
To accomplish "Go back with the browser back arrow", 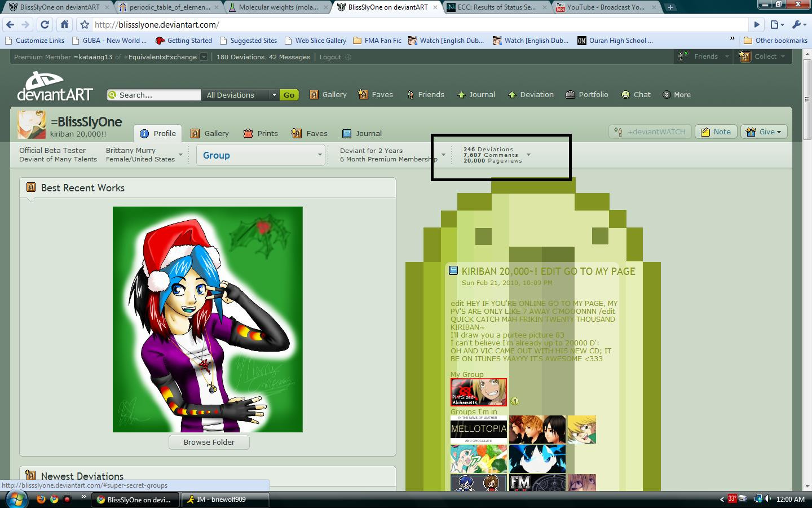I will (10, 25).
